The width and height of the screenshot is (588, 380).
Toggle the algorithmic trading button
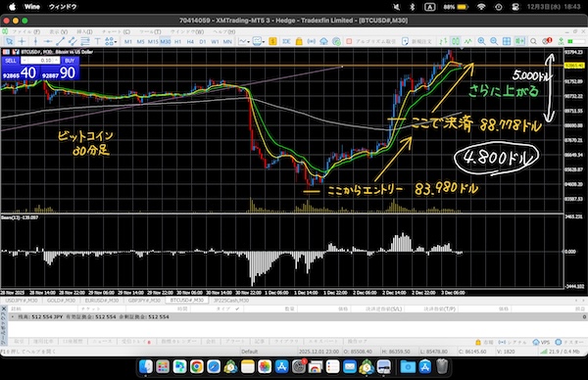(x=370, y=41)
